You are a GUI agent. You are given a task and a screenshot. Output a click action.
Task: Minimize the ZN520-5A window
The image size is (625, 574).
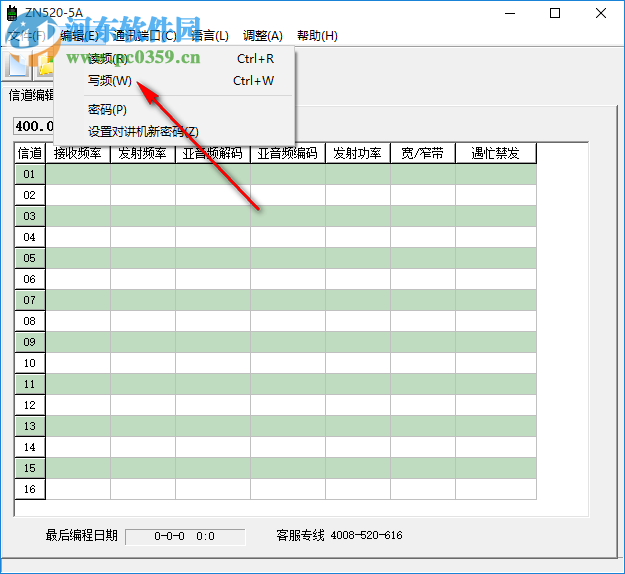pyautogui.click(x=510, y=13)
